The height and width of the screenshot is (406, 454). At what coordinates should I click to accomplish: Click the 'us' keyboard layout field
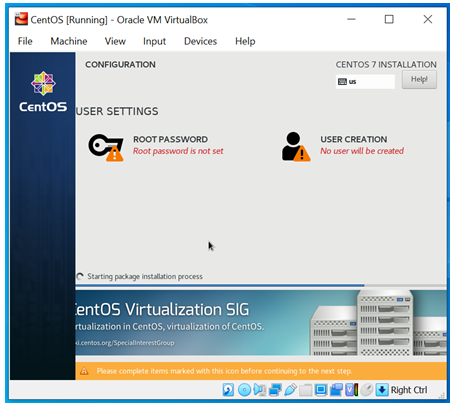[x=365, y=82]
